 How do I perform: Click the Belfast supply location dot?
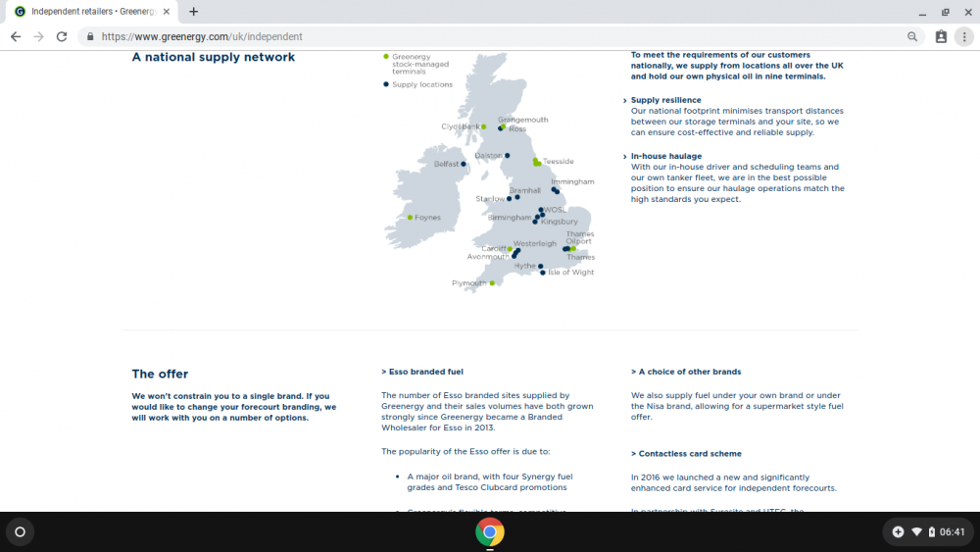pos(464,164)
